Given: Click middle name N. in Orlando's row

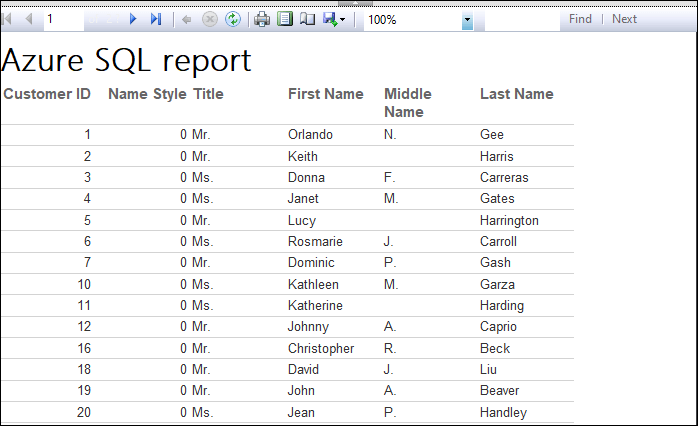Looking at the screenshot, I should [390, 134].
